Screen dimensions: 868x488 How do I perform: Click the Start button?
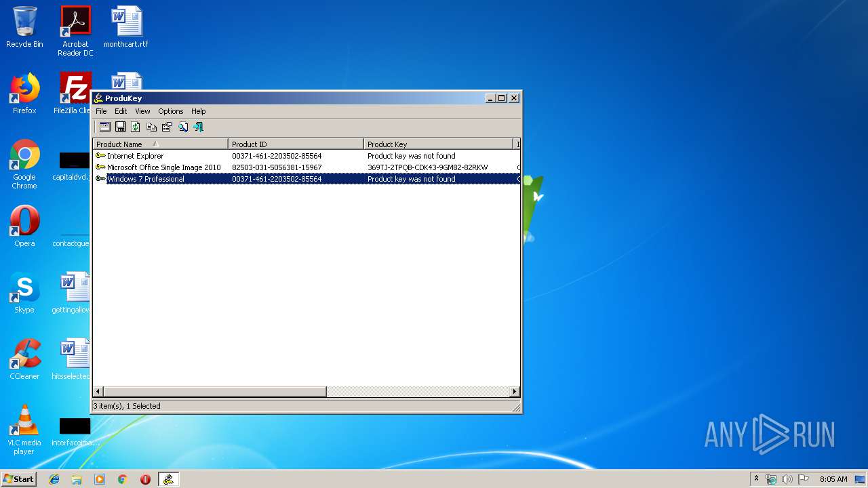click(18, 479)
